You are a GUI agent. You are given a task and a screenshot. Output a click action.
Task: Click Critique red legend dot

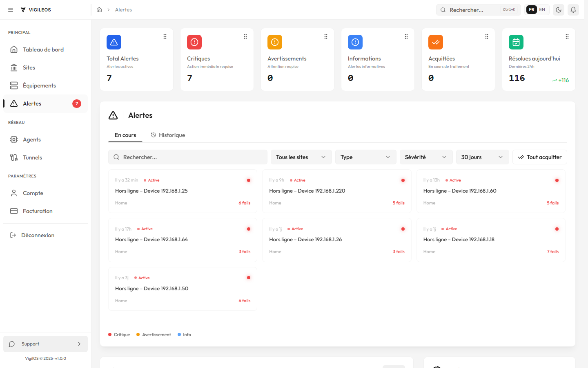[110, 334]
